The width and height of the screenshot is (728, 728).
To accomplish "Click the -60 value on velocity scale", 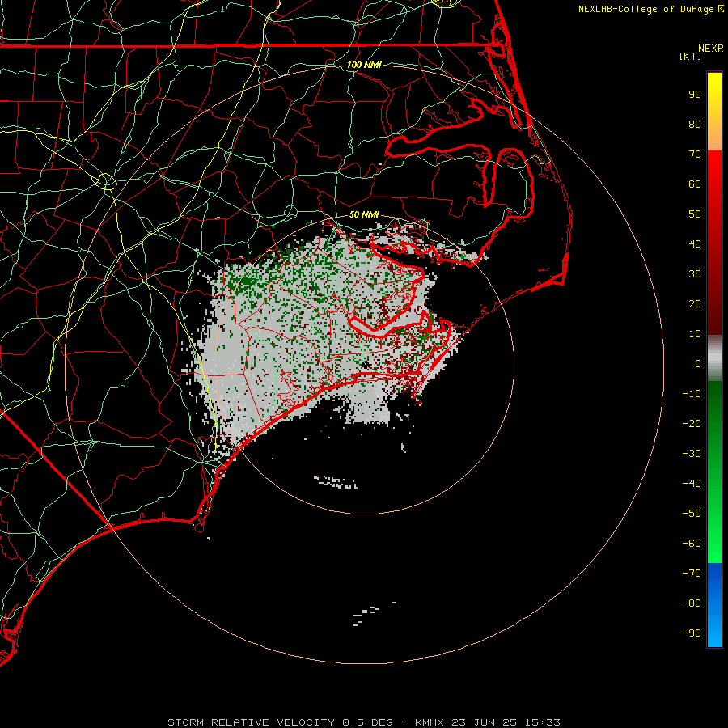I will [x=692, y=544].
